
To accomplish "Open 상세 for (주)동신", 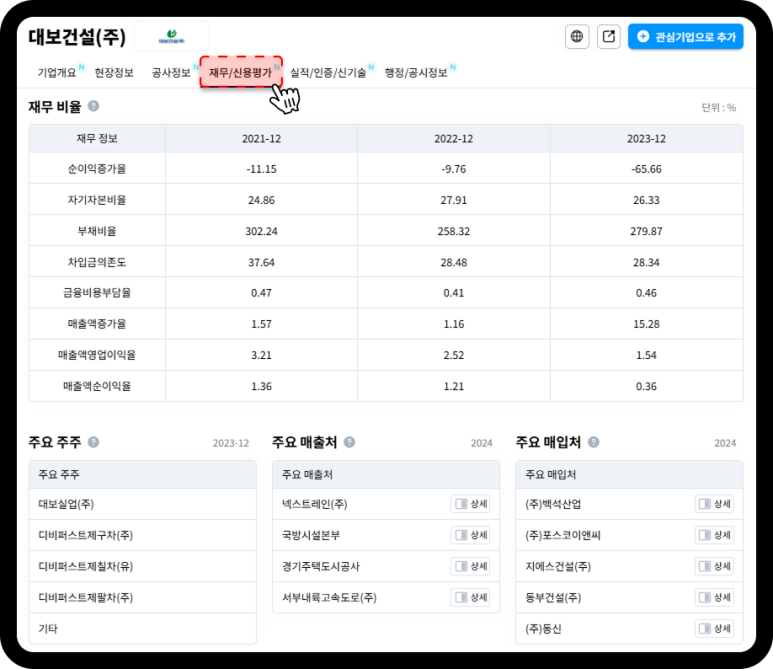I will 714,628.
